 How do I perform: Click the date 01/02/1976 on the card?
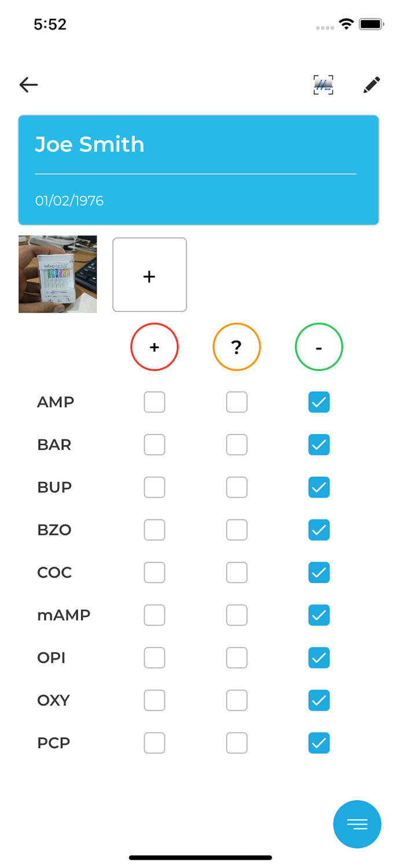[x=69, y=200]
